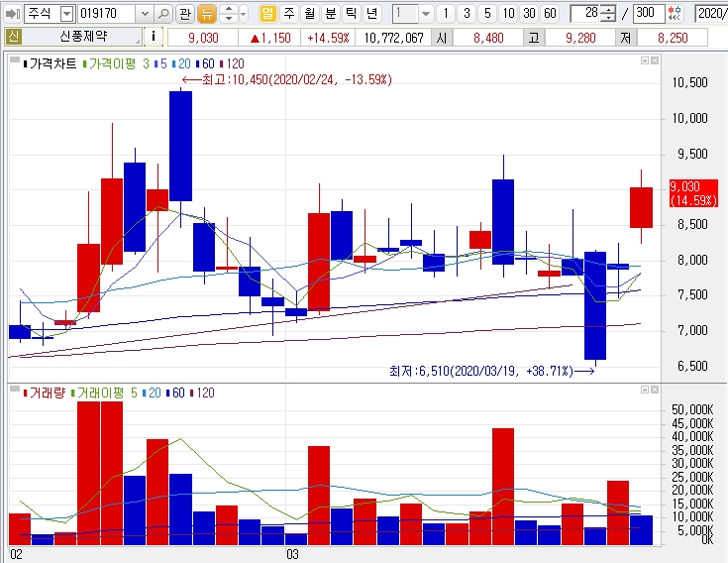Click the volume value 10,772,067
Viewport: 728px width, 563px height.
pyautogui.click(x=393, y=38)
